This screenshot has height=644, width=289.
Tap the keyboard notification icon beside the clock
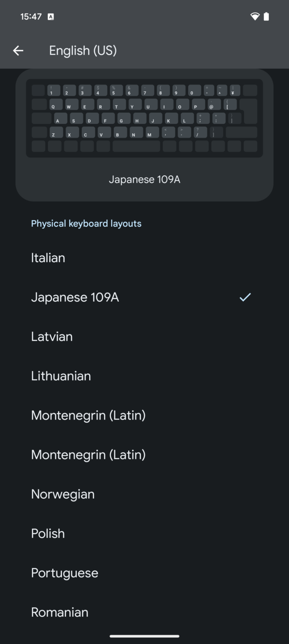point(50,17)
